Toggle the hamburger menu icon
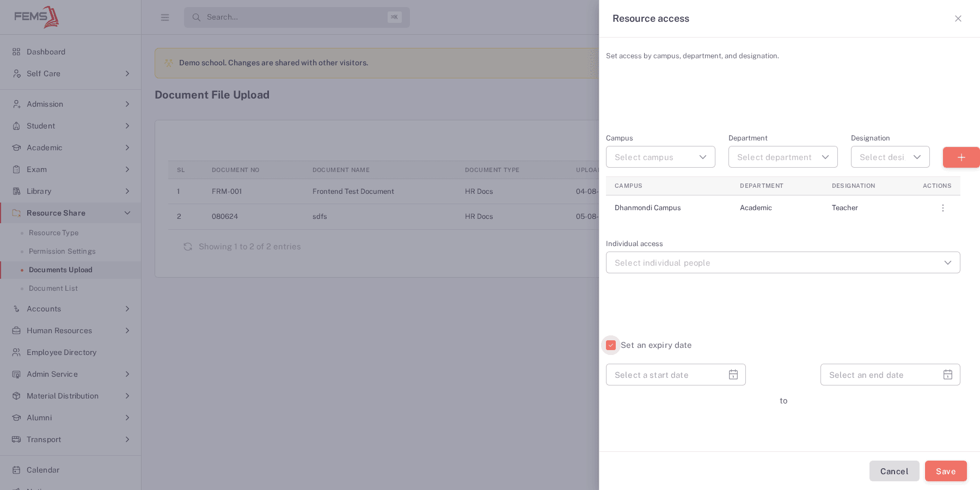The height and width of the screenshot is (490, 980). 165,17
